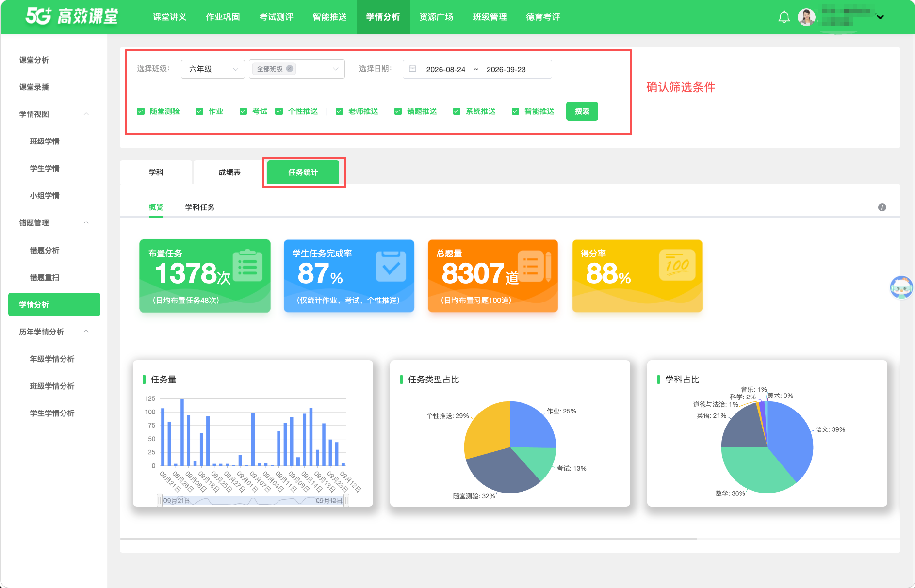
Task: Open 错题分析 in the sidebar
Action: (45, 251)
